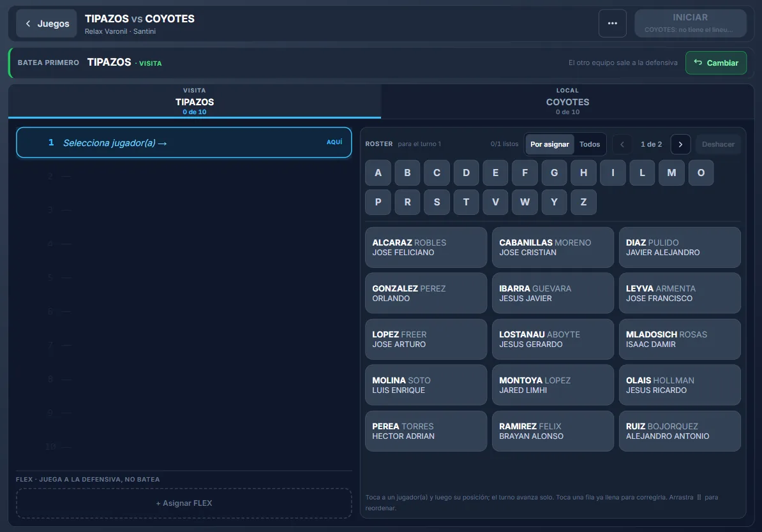The image size is (762, 532).
Task: Toggle the Todos filter
Action: click(590, 144)
